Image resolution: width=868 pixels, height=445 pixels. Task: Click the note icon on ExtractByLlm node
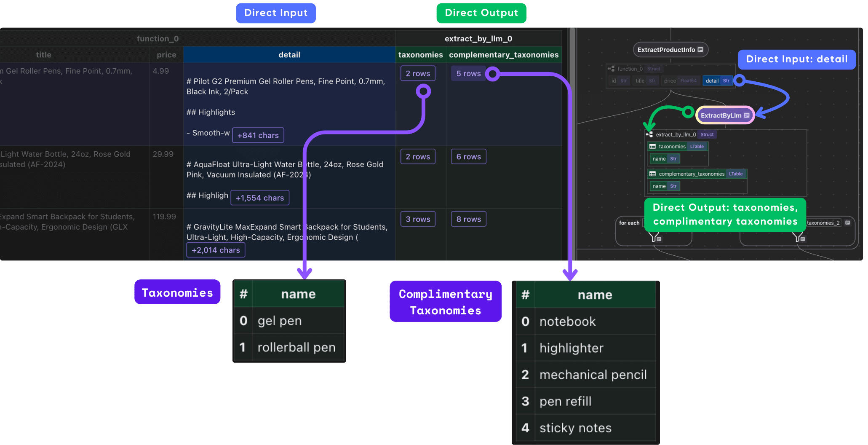tap(747, 115)
